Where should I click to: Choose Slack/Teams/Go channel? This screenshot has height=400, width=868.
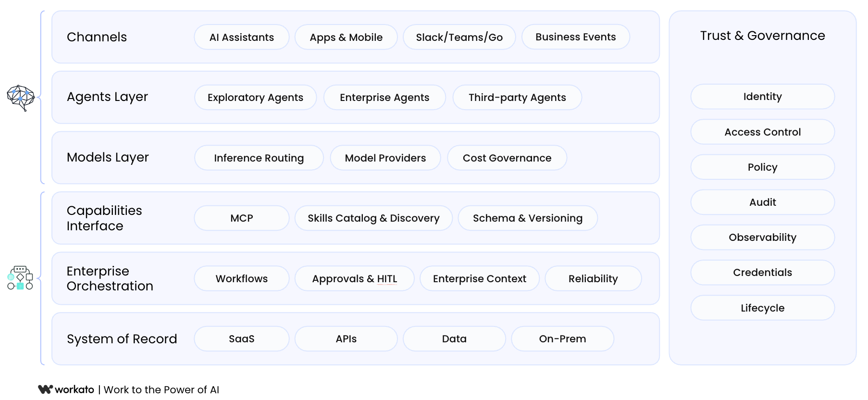point(459,37)
